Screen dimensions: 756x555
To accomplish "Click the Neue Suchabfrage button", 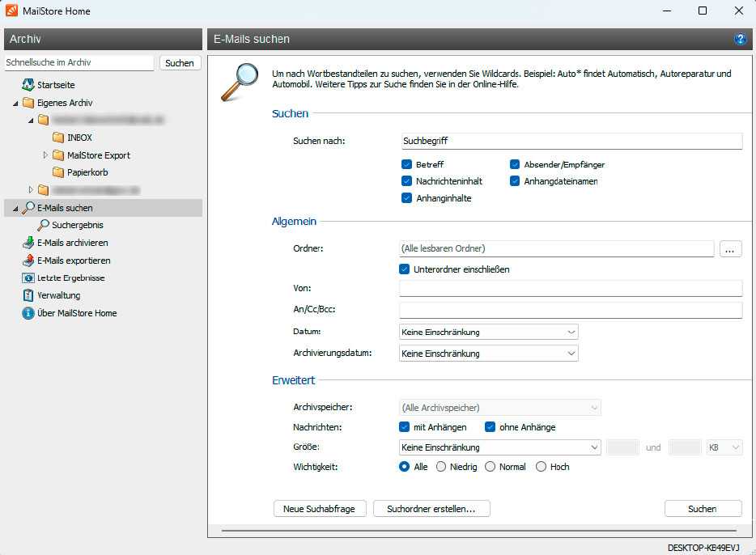I will 320,509.
